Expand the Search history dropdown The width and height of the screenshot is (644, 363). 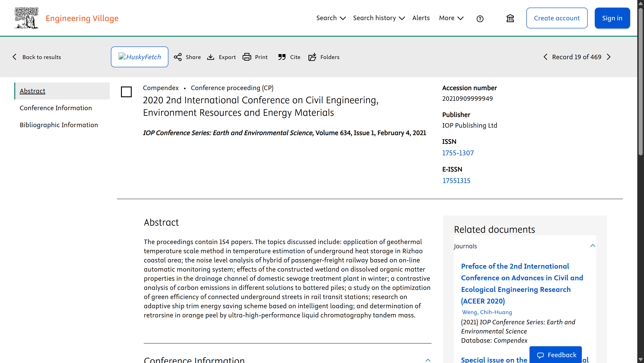click(x=379, y=18)
